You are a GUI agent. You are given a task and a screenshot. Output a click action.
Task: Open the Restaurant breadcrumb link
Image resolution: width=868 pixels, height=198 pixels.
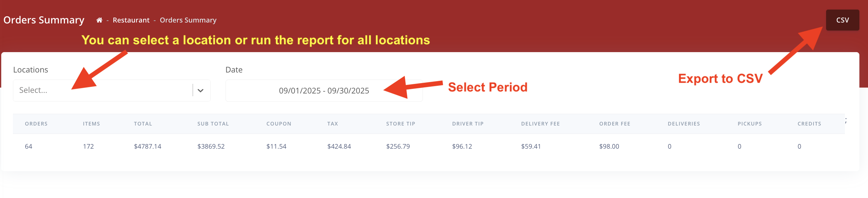click(x=131, y=20)
